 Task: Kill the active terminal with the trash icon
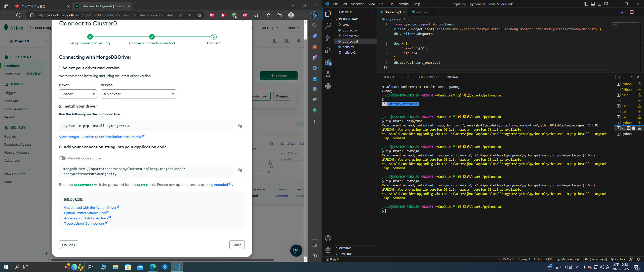pyautogui.click(x=634, y=128)
